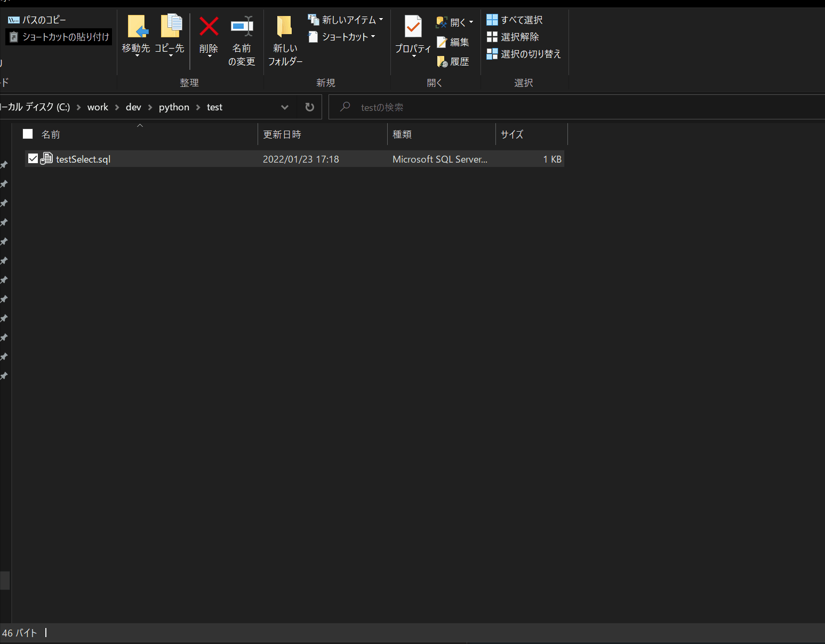This screenshot has height=644, width=825.
Task: Click the refresh icon in address bar
Action: click(309, 107)
